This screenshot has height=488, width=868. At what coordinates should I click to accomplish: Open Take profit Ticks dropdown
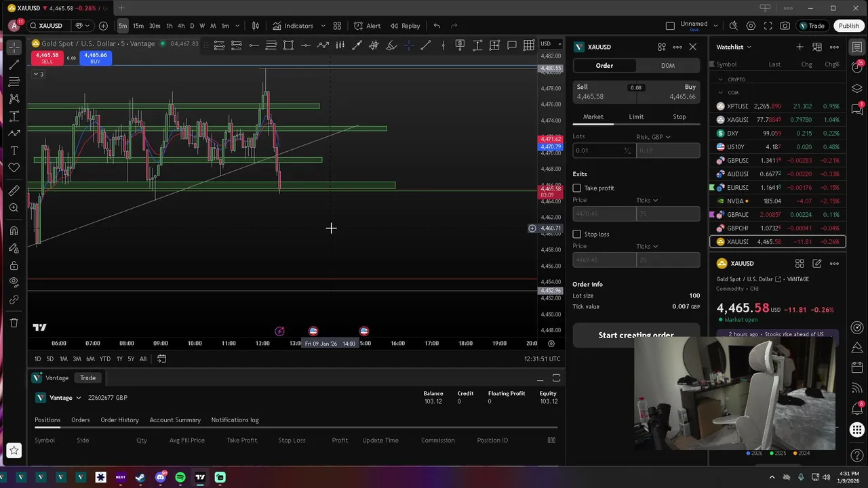[647, 200]
